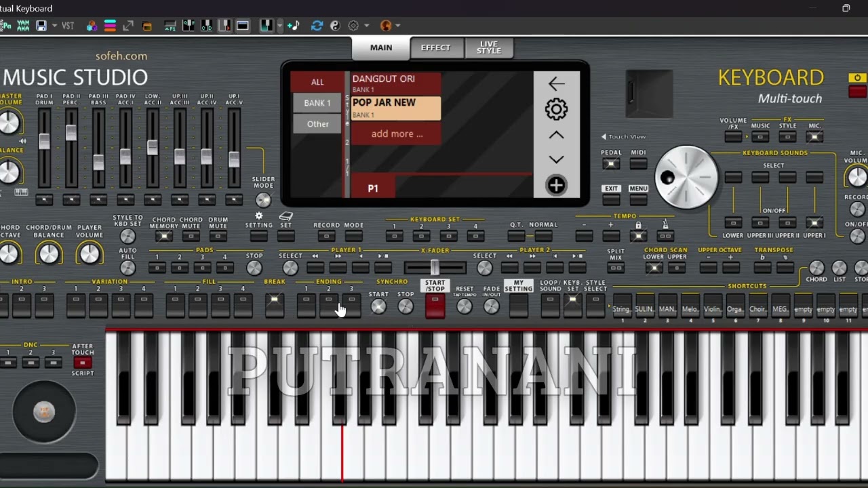Switch to the EFFECT tab
This screenshot has width=868, height=488.
[x=435, y=48]
